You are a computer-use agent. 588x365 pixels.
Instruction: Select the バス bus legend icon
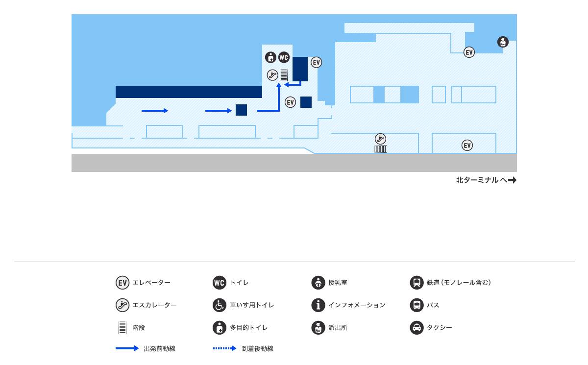416,305
